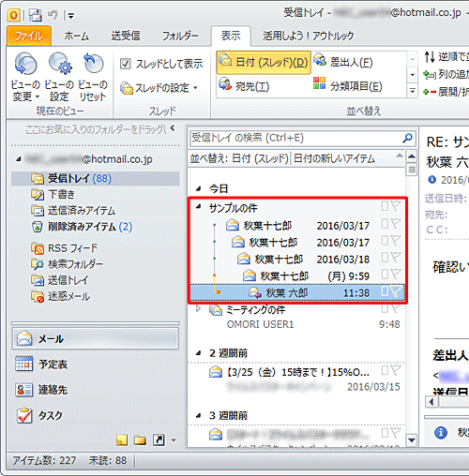The height and width of the screenshot is (476, 469).
Task: Open the ビューの変更 (Change View) menu icon
Action: pyautogui.click(x=25, y=64)
